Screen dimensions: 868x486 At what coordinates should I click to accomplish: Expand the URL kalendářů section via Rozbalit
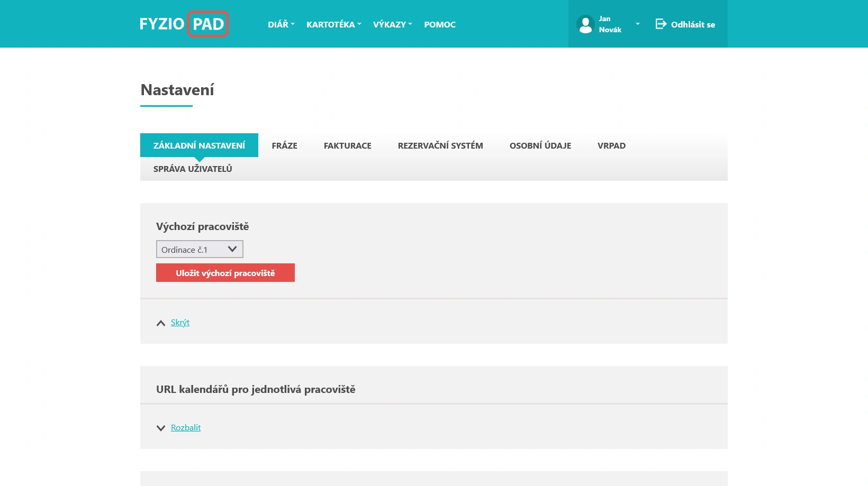click(185, 427)
